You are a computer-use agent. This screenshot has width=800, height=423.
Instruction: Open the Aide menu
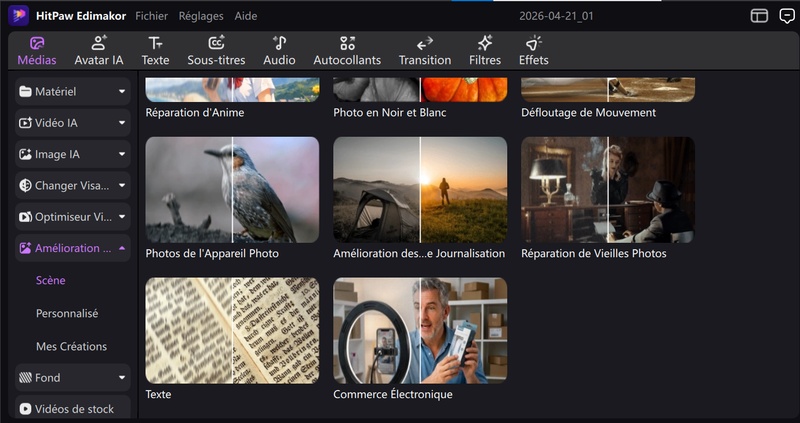pyautogui.click(x=246, y=16)
